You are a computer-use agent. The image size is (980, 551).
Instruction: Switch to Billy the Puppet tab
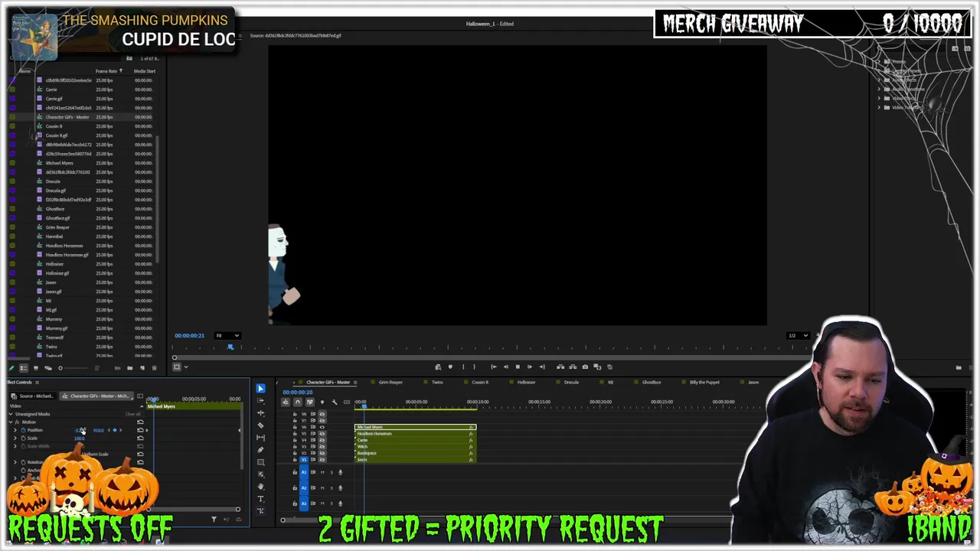(704, 382)
